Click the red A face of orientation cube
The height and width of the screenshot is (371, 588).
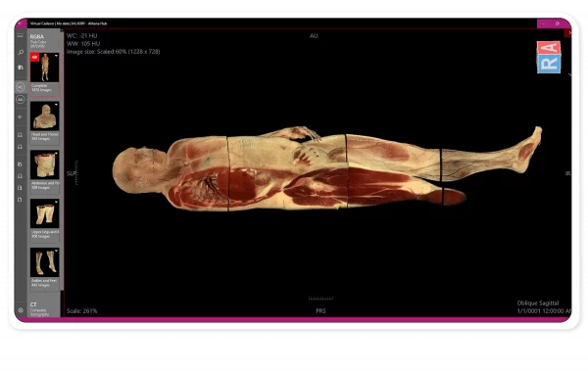pyautogui.click(x=549, y=48)
